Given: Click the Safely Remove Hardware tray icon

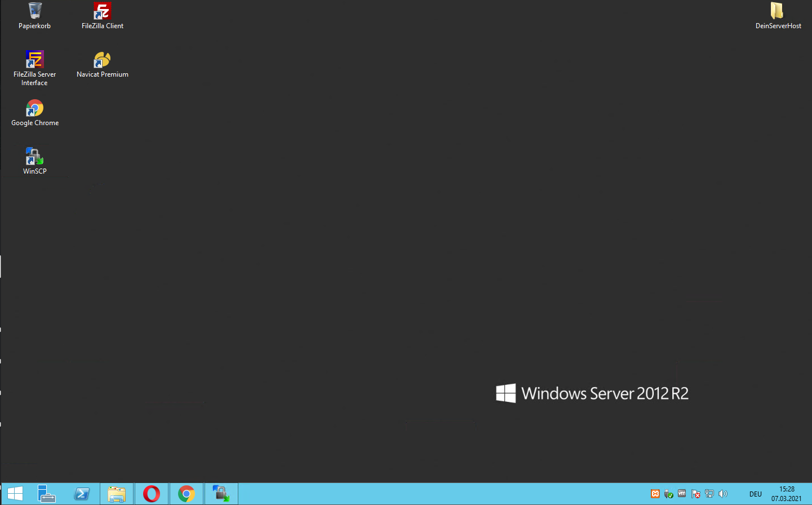Looking at the screenshot, I should click(x=668, y=493).
